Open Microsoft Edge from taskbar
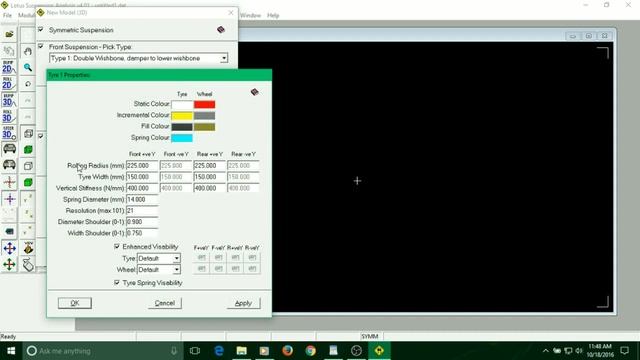This screenshot has height=360, width=640. [x=219, y=351]
